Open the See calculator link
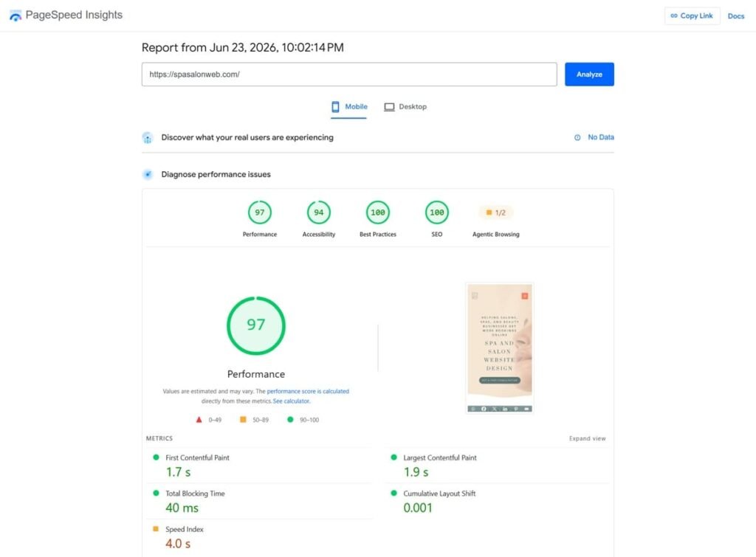Image resolution: width=756 pixels, height=557 pixels. 291,401
